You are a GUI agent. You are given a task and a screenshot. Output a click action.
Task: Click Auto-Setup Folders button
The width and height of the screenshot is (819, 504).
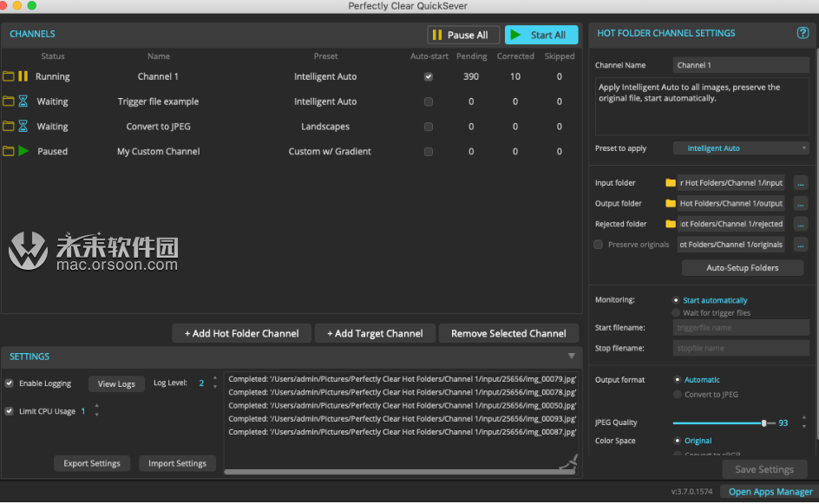coord(743,268)
